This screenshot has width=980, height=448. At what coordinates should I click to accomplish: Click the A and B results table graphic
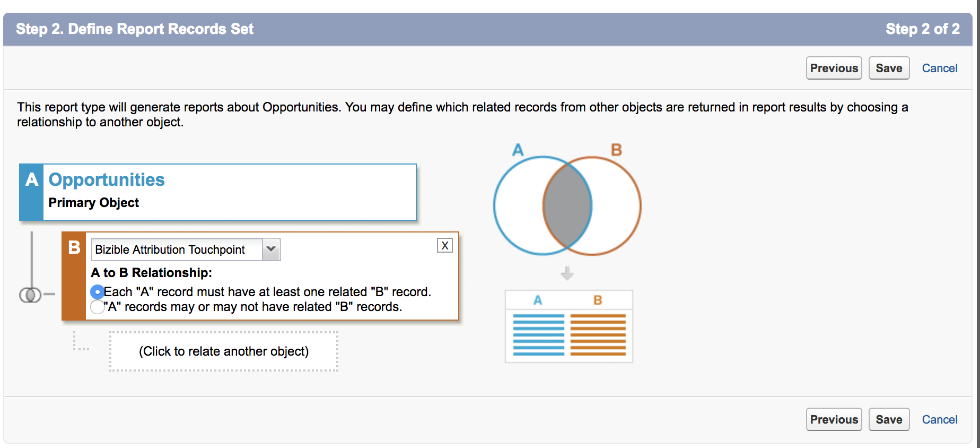[569, 326]
